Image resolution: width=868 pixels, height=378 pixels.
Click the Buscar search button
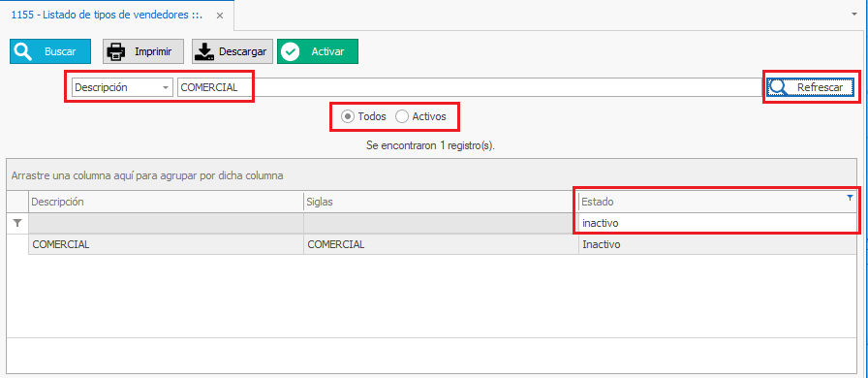tap(50, 51)
